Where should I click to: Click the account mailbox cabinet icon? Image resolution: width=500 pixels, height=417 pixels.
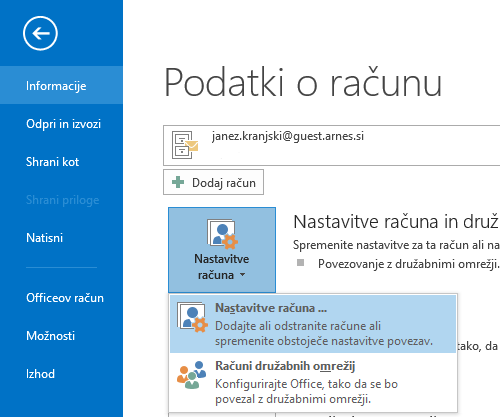[x=185, y=145]
